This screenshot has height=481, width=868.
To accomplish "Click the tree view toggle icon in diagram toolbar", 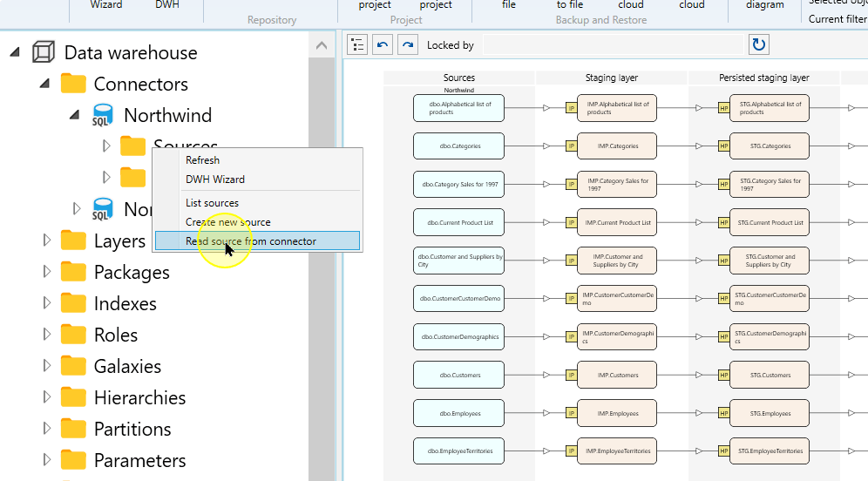I will [x=357, y=44].
